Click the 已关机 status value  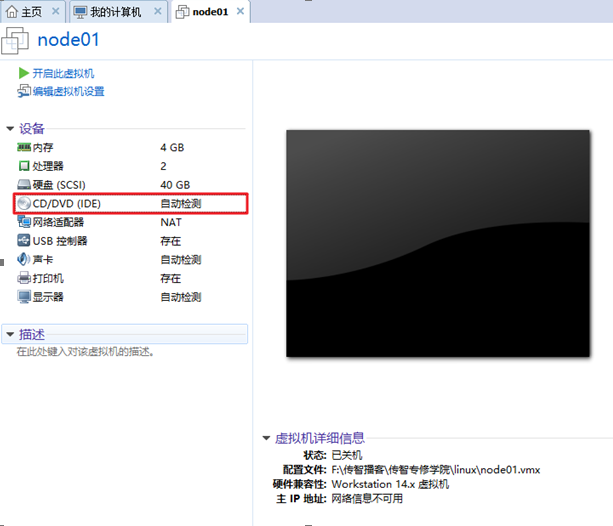(347, 455)
